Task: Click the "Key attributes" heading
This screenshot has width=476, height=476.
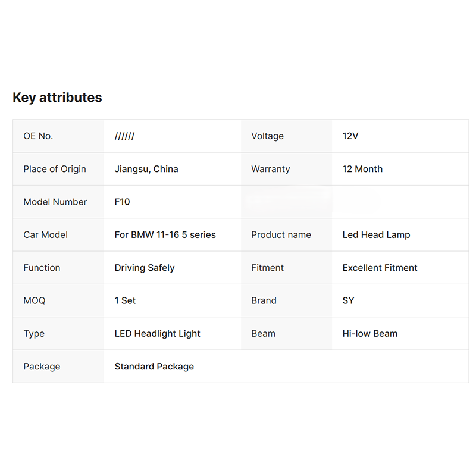Action: tap(57, 98)
